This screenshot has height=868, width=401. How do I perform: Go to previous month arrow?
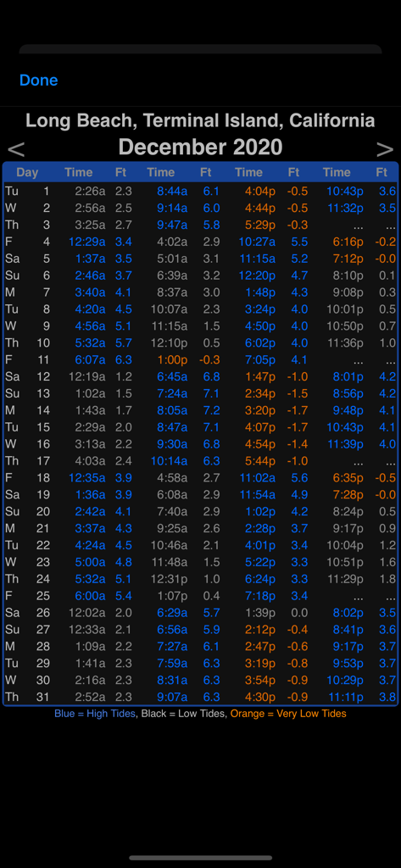tap(16, 149)
